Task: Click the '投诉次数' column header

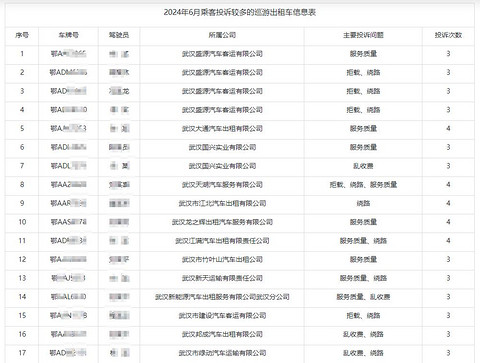Action: point(448,35)
